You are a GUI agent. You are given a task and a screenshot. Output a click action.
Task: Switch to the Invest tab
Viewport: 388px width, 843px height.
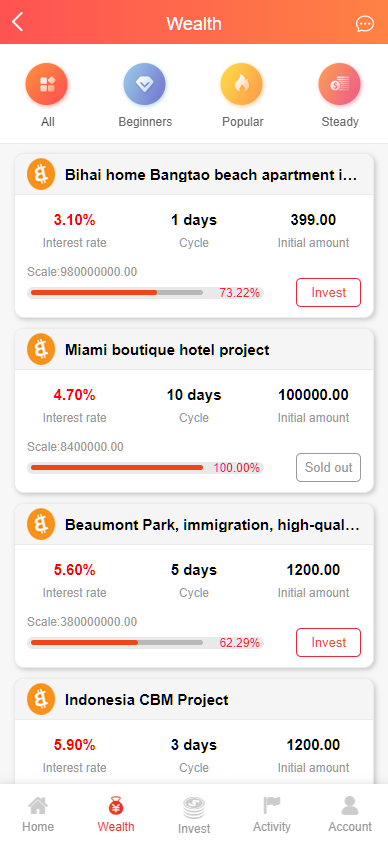pyautogui.click(x=194, y=815)
